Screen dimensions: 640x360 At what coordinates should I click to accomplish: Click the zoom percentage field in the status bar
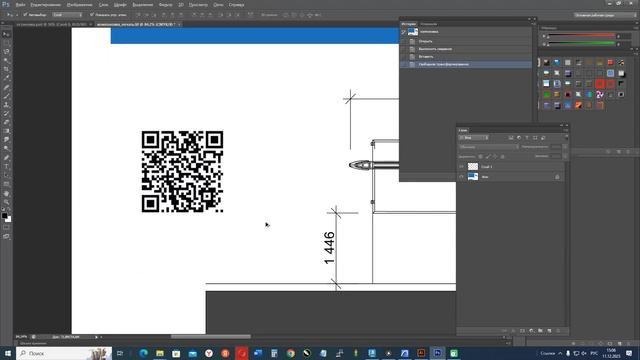pos(22,337)
